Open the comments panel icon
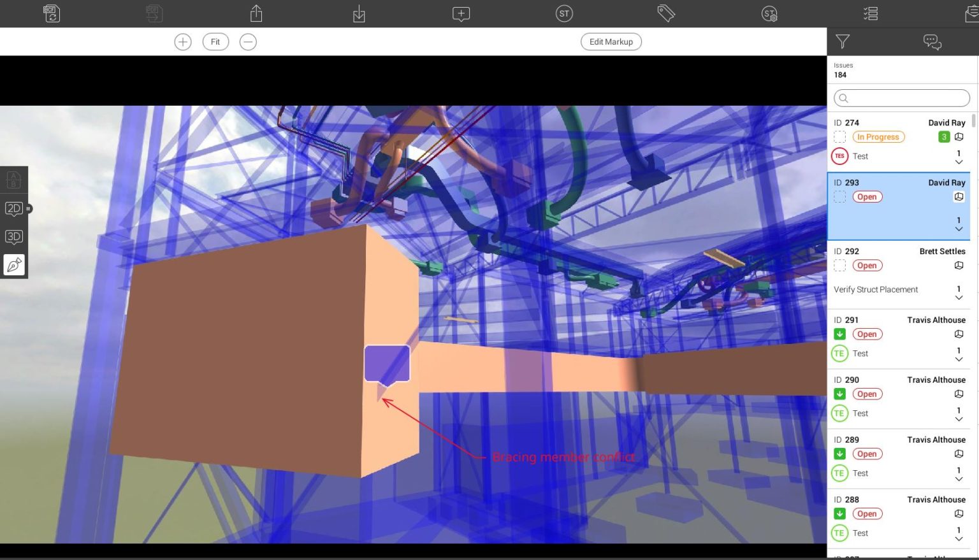 tap(931, 41)
